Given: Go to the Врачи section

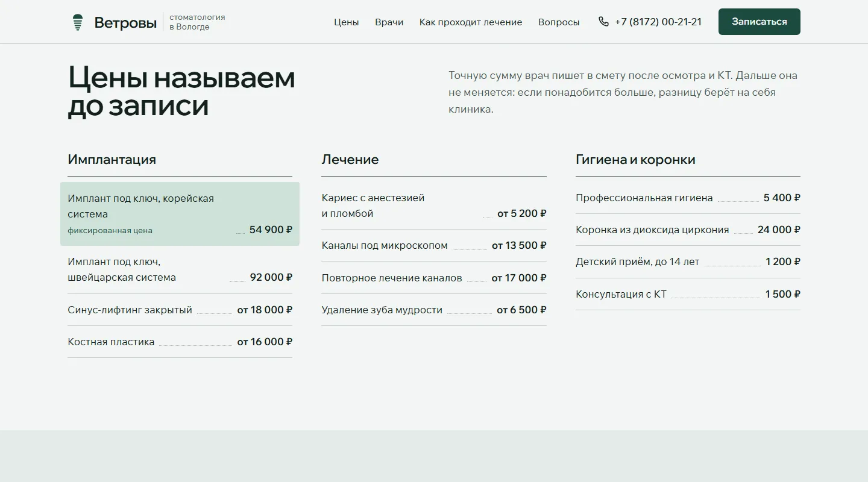Looking at the screenshot, I should pos(389,22).
